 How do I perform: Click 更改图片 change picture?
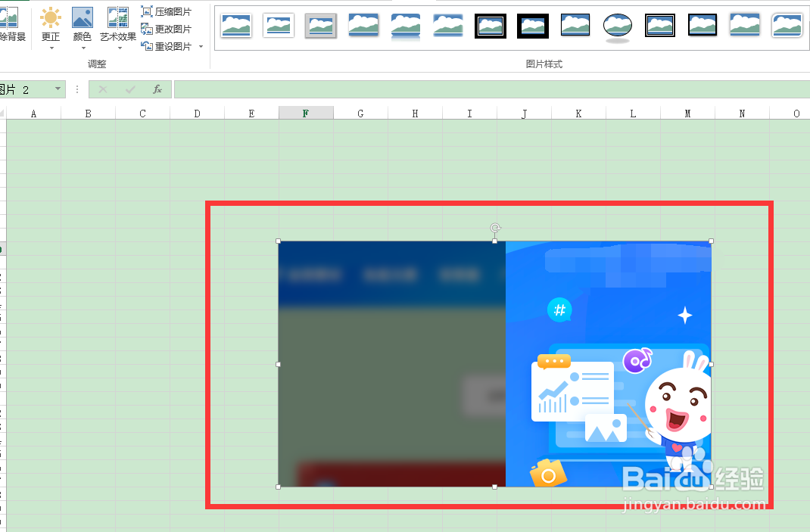tap(167, 29)
